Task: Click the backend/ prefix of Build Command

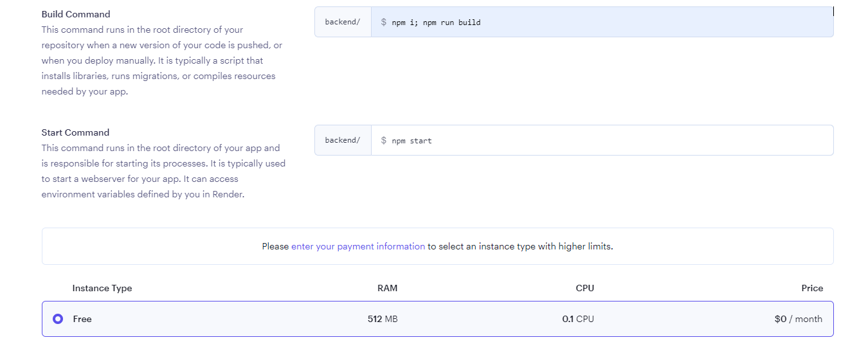Action: pos(343,22)
